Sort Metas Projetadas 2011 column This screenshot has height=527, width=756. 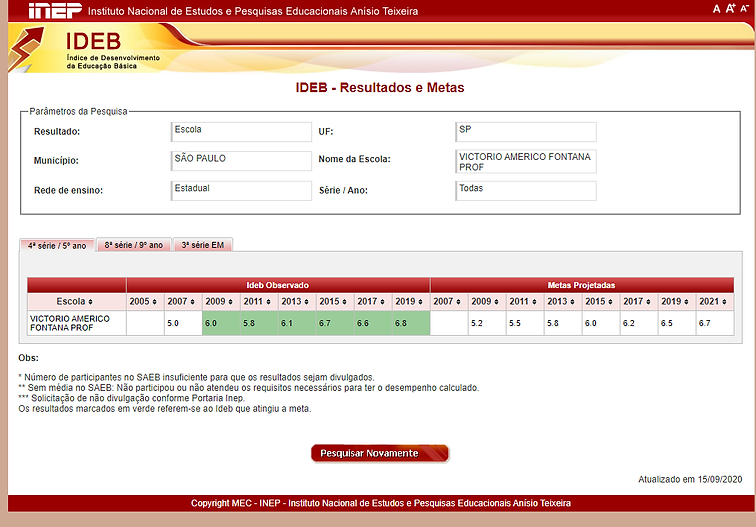(534, 302)
